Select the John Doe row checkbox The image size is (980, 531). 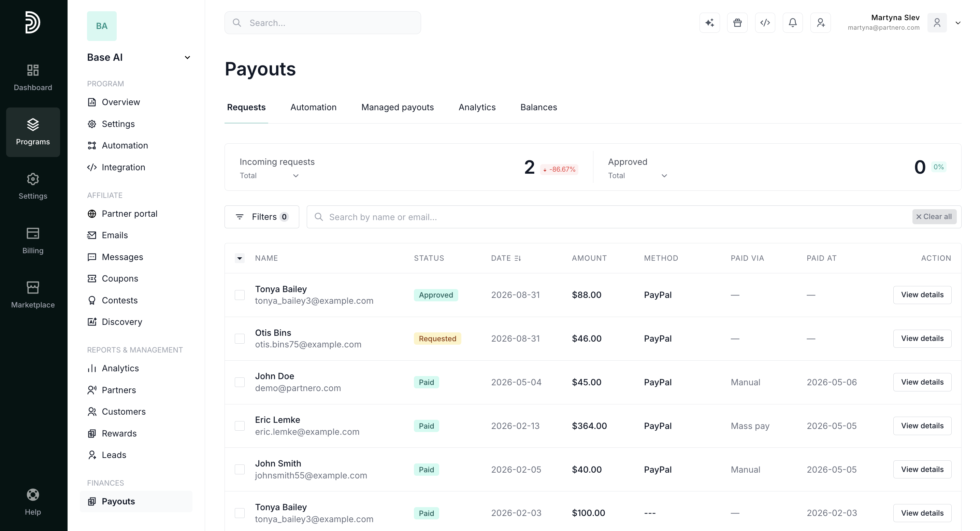[240, 382]
